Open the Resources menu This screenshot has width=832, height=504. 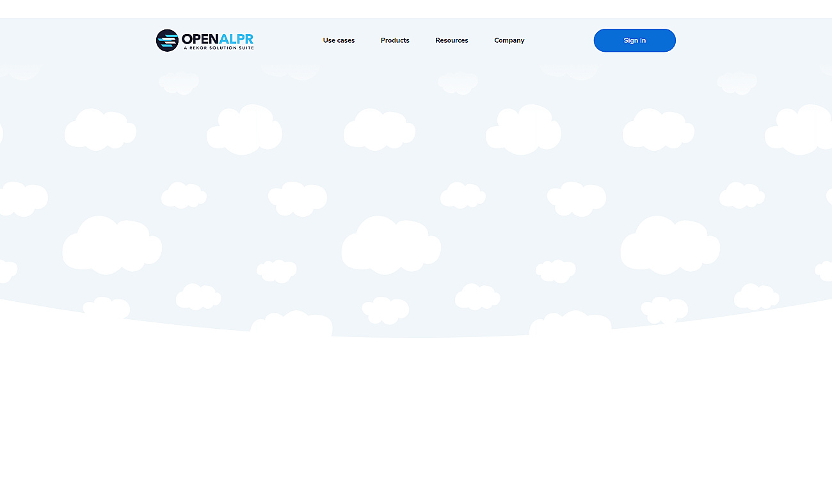(452, 40)
